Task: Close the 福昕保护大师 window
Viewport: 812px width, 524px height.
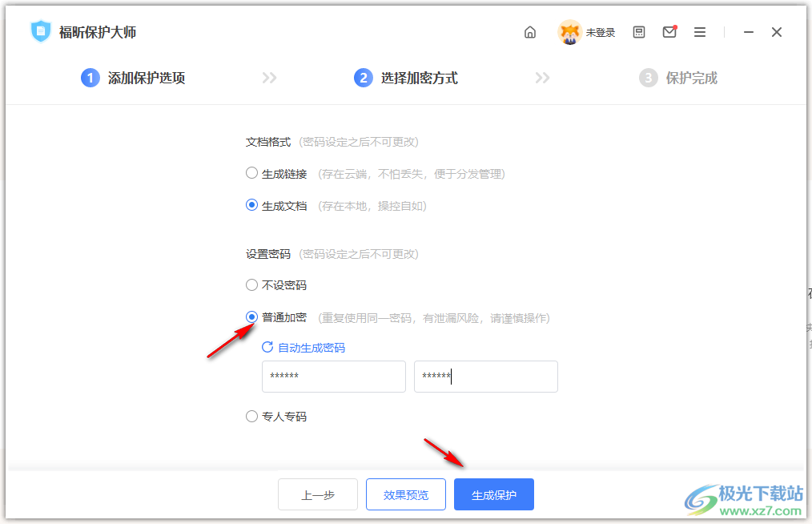Action: coord(776,32)
